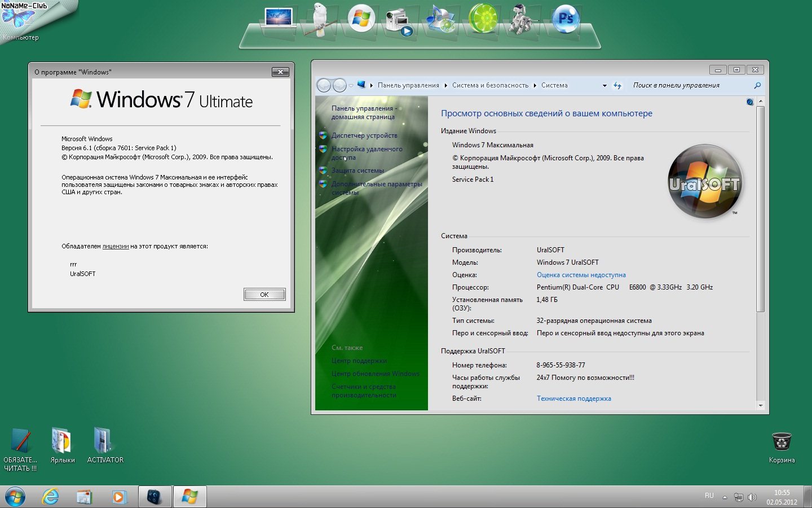The height and width of the screenshot is (508, 812).
Task: Launch the lime icon in the dock
Action: coord(483,19)
